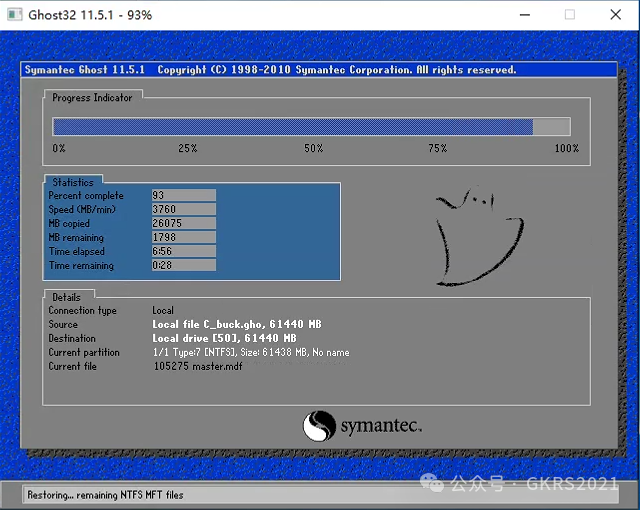This screenshot has width=640, height=510.
Task: Click the Time remaining value 0:28
Action: (x=184, y=265)
